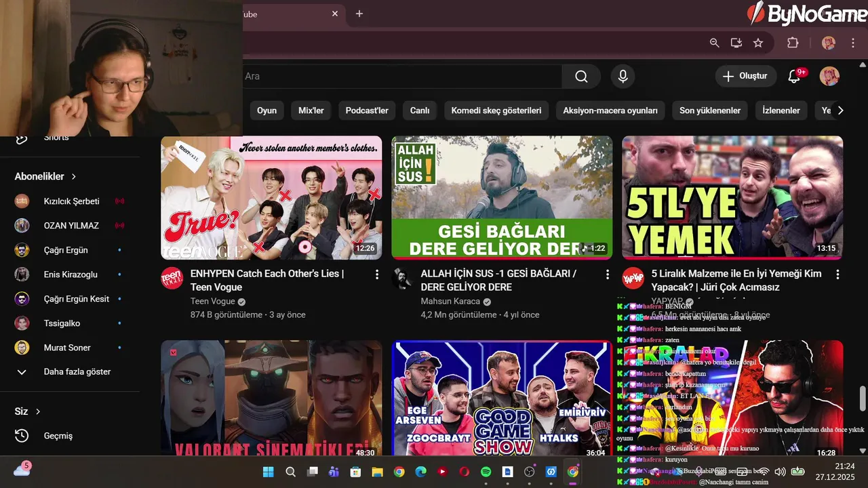Open Kızılcık Şerbeti subscription channel

70,201
